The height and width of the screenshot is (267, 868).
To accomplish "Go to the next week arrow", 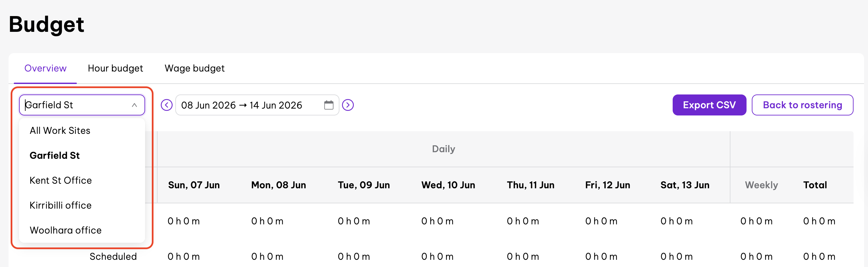I will pos(348,105).
